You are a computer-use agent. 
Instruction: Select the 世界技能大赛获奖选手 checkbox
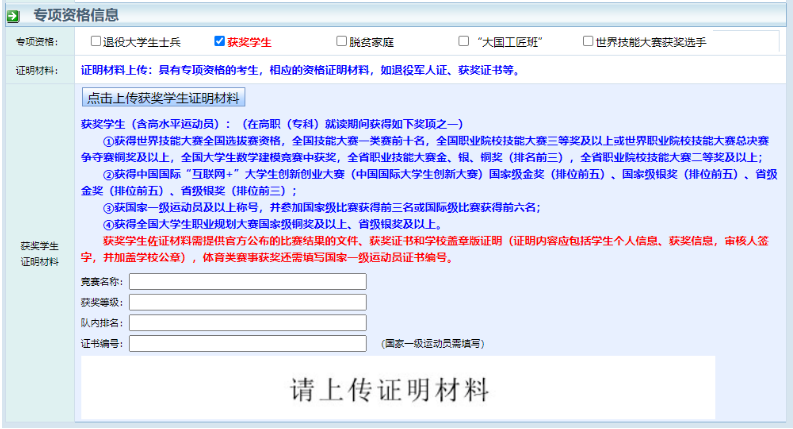[x=587, y=42]
